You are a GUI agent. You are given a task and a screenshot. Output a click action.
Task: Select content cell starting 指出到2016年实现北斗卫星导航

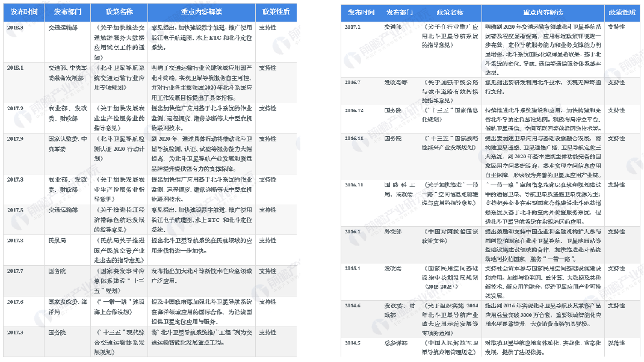point(542,315)
